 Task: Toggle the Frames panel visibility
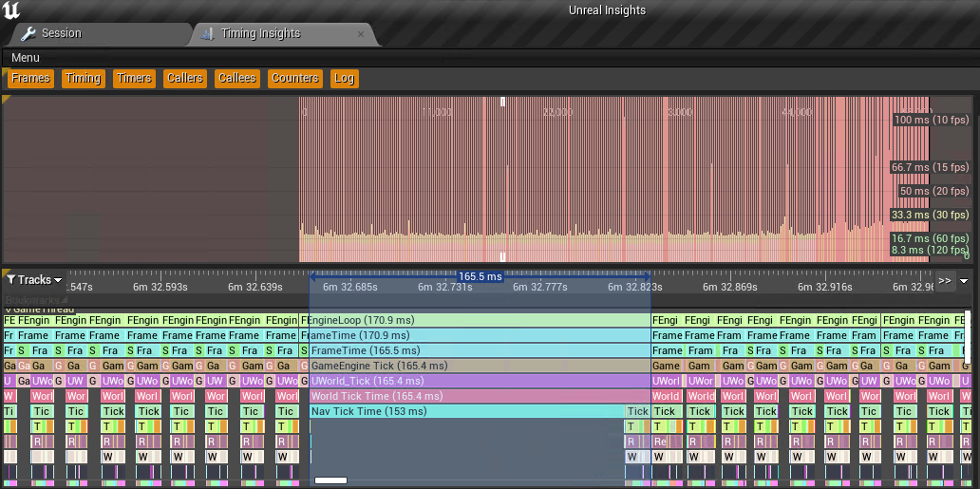(30, 79)
